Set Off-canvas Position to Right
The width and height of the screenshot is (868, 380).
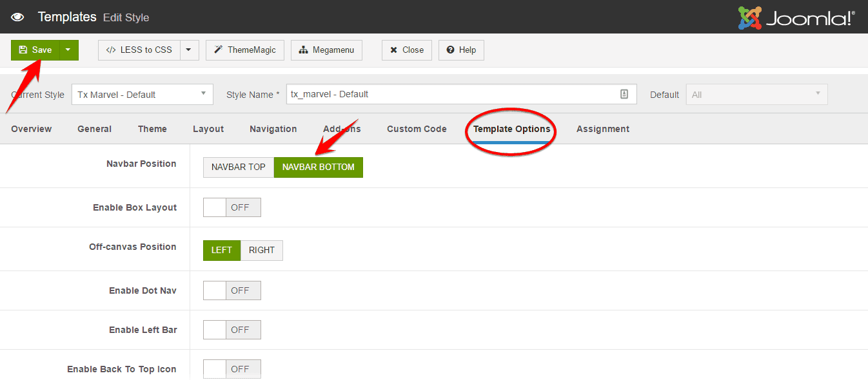point(261,250)
